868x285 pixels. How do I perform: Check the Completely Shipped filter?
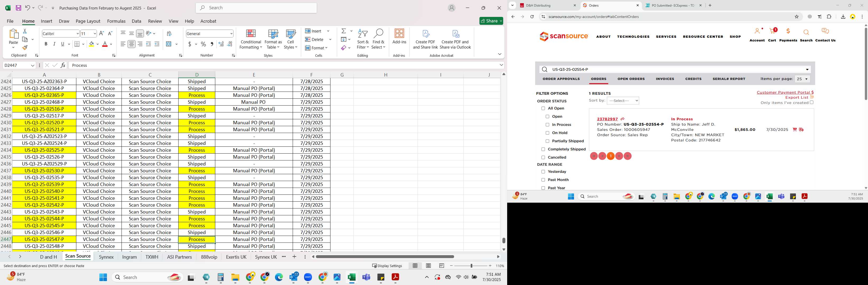coord(543,149)
